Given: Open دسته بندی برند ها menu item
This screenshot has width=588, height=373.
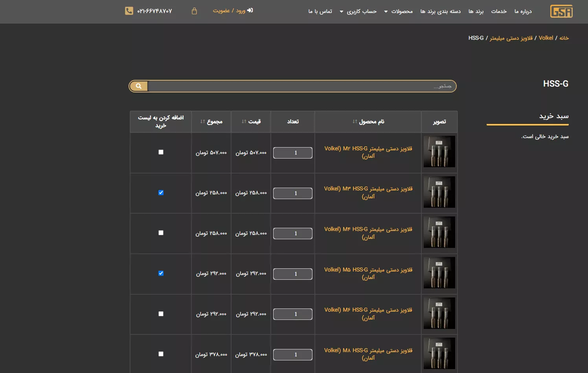Looking at the screenshot, I should (x=441, y=11).
